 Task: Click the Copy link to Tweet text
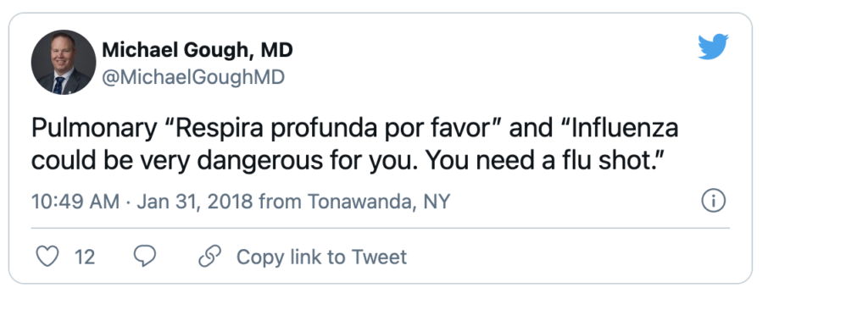coord(321,257)
